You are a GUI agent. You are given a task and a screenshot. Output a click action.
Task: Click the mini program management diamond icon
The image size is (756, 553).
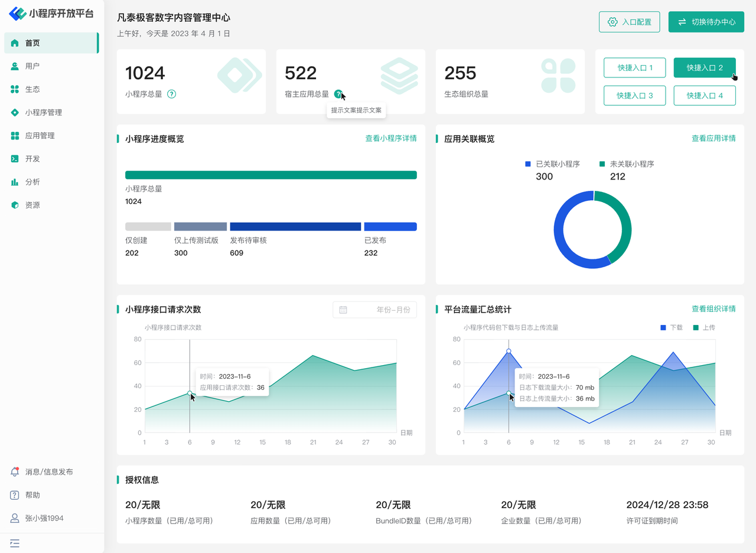point(15,112)
